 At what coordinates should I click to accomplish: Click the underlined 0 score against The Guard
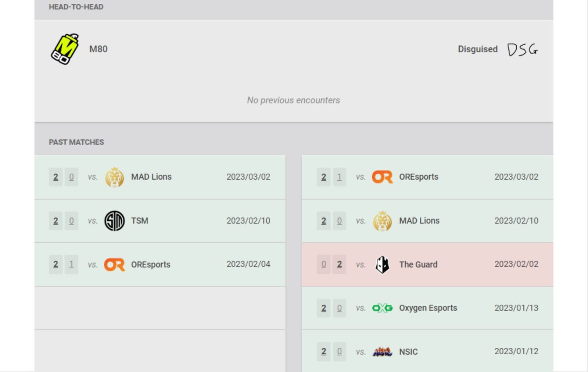323,264
